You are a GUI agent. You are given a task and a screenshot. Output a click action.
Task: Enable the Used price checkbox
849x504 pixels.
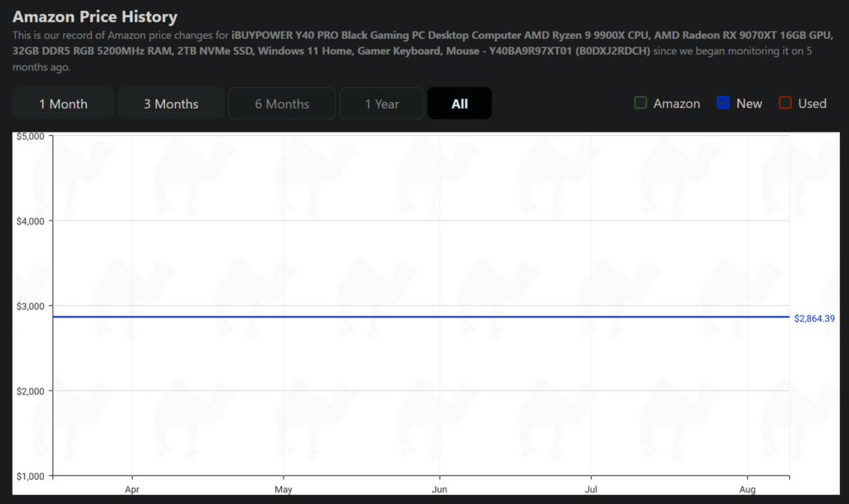785,103
